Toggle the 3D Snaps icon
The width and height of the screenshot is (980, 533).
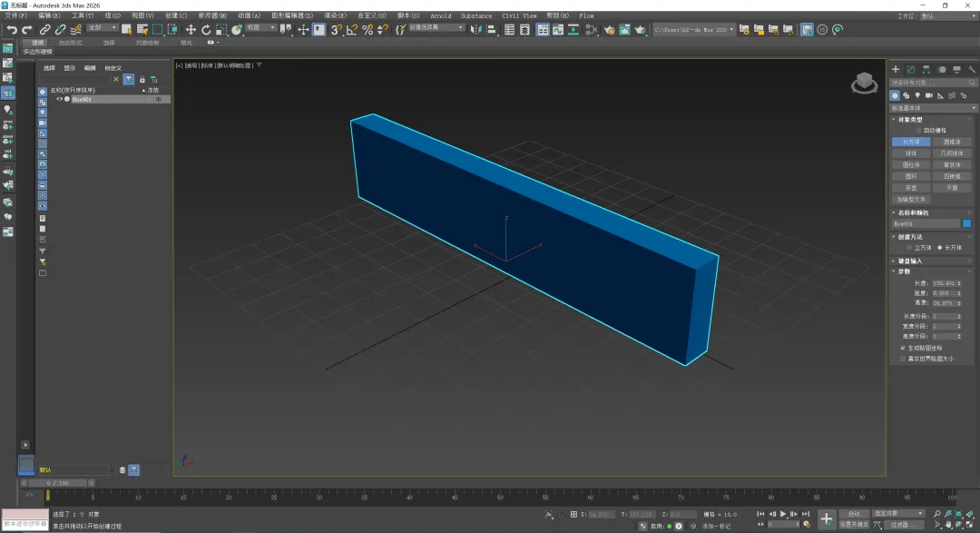click(337, 29)
